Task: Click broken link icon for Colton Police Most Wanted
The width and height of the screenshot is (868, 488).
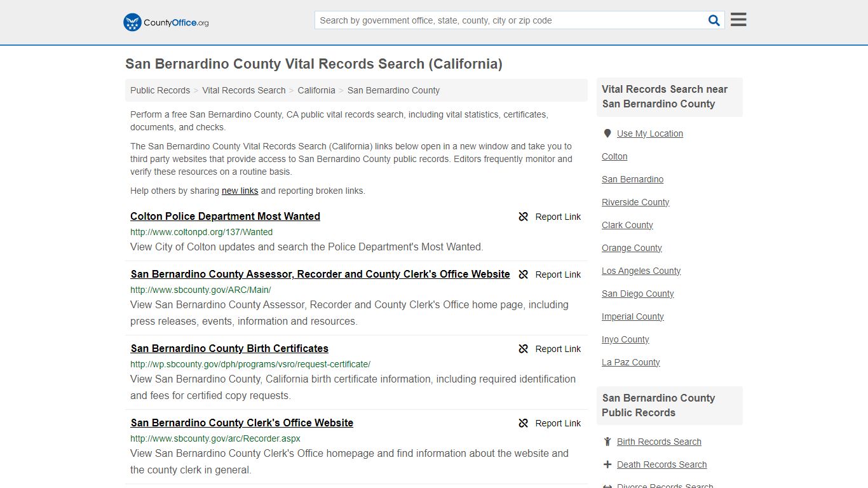Action: click(x=524, y=217)
